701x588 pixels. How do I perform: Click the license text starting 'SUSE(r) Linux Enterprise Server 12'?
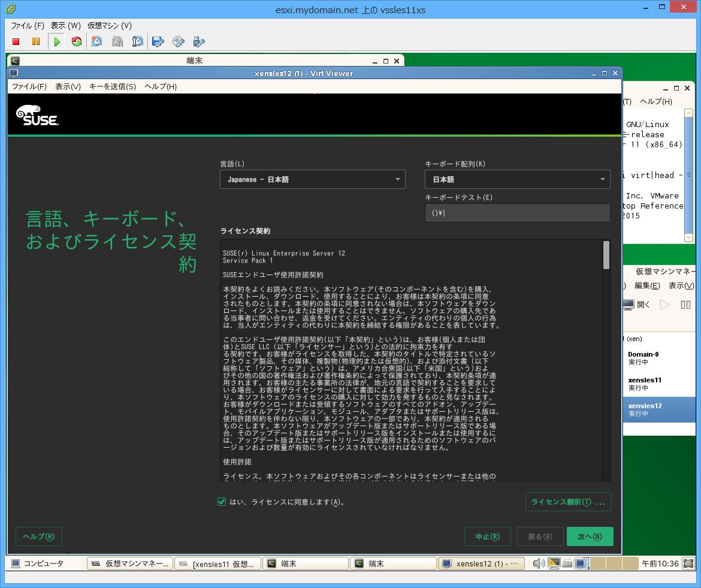point(284,253)
